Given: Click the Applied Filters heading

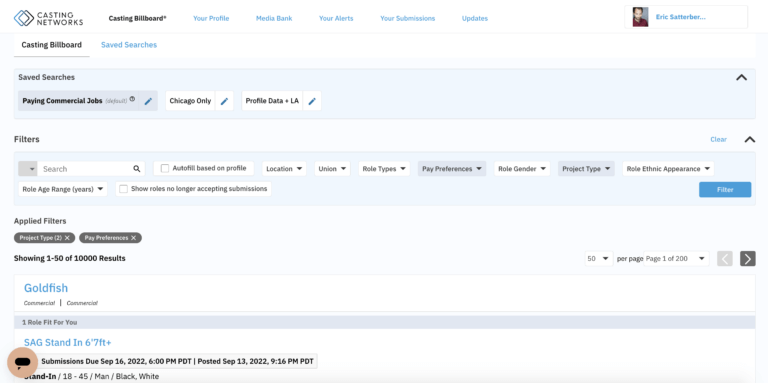Looking at the screenshot, I should 40,221.
